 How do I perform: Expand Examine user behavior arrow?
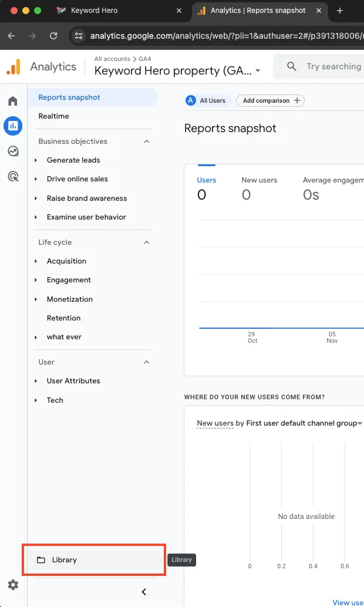pyautogui.click(x=36, y=217)
